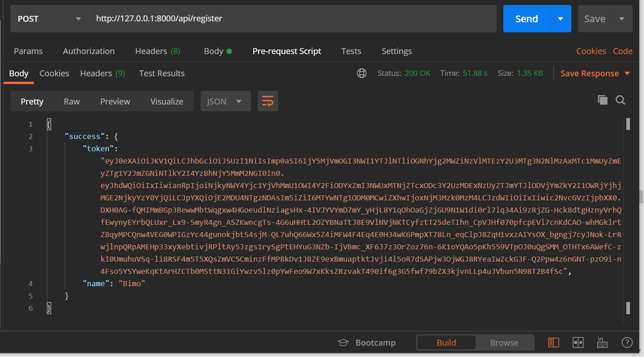Click the beautify response formatting icon
644x357 pixels.
point(268,101)
